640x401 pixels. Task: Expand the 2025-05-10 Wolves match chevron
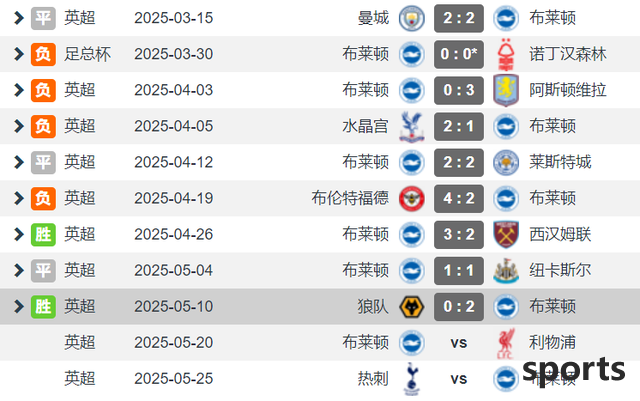pyautogui.click(x=18, y=306)
